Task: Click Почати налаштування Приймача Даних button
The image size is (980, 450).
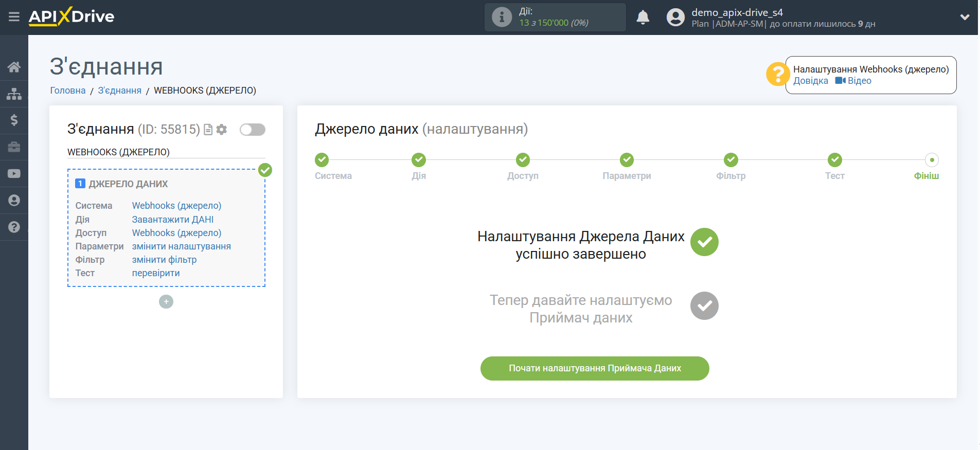Action: [595, 368]
